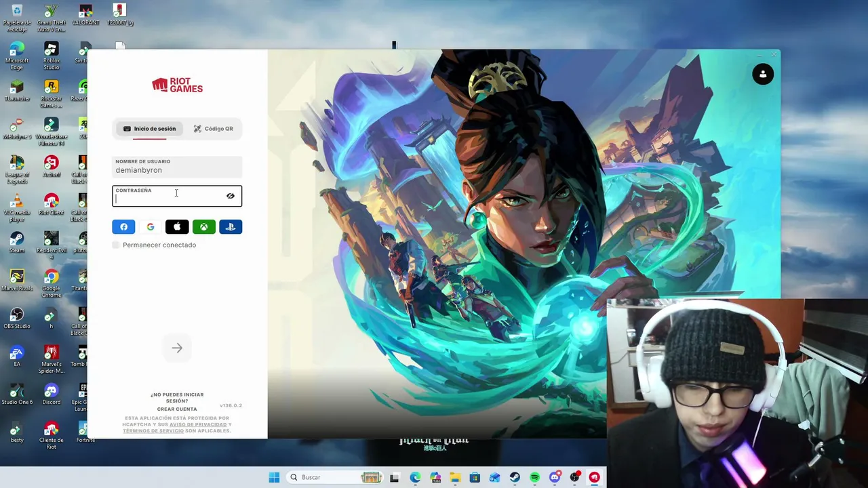
Task: Open the ¿No puedes iniciar sesión? link
Action: (x=177, y=398)
